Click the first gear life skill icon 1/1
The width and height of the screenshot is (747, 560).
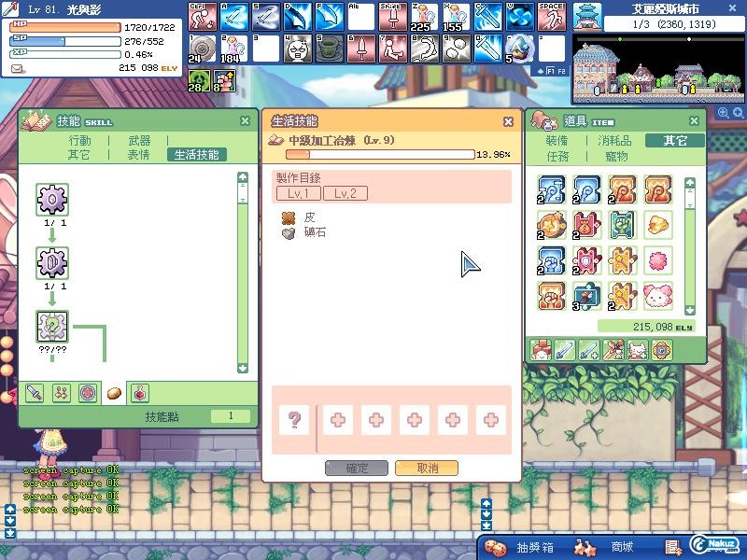[52, 200]
